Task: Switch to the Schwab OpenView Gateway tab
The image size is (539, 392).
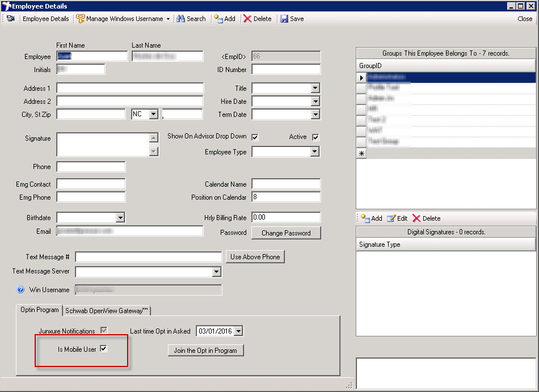Action: coord(106,310)
